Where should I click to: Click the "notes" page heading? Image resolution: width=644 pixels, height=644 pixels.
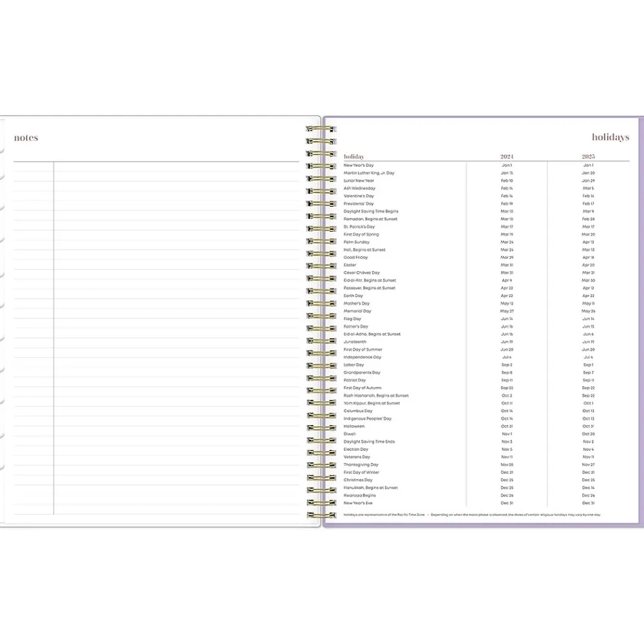[26, 137]
